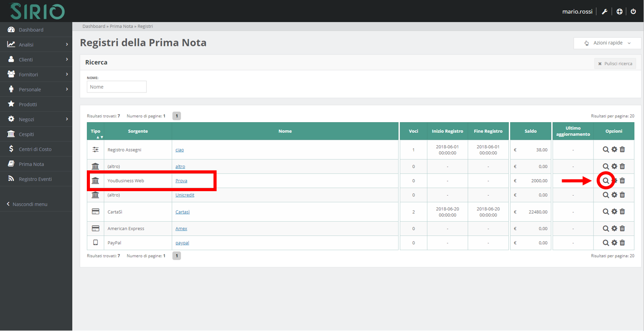Open gear settings for Unicredit register

[614, 195]
